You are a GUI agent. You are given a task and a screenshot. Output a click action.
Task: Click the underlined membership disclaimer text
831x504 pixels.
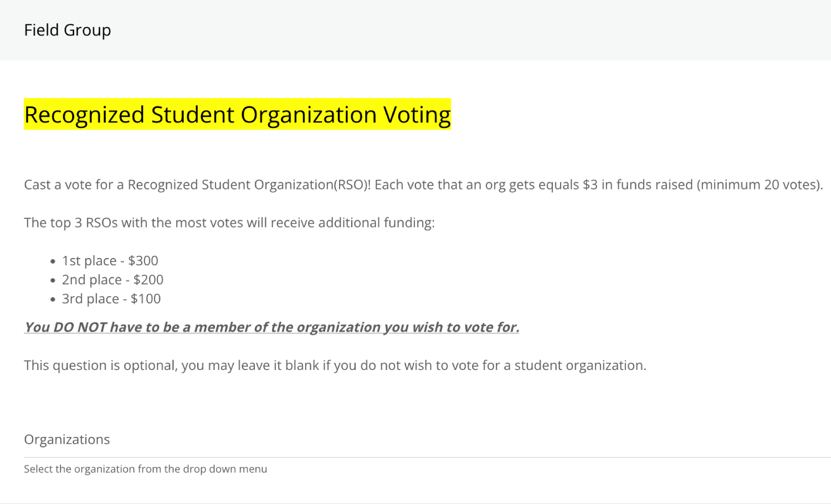[x=271, y=327]
